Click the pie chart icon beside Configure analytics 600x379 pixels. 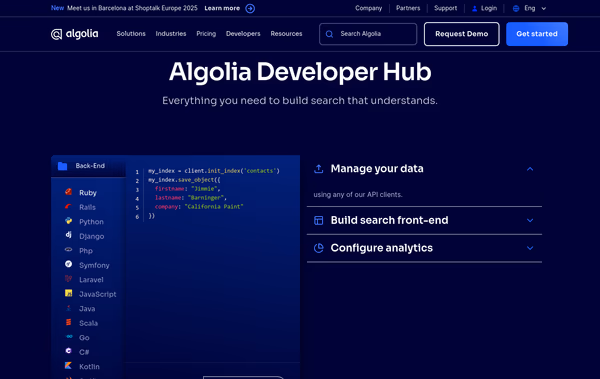pyautogui.click(x=318, y=248)
